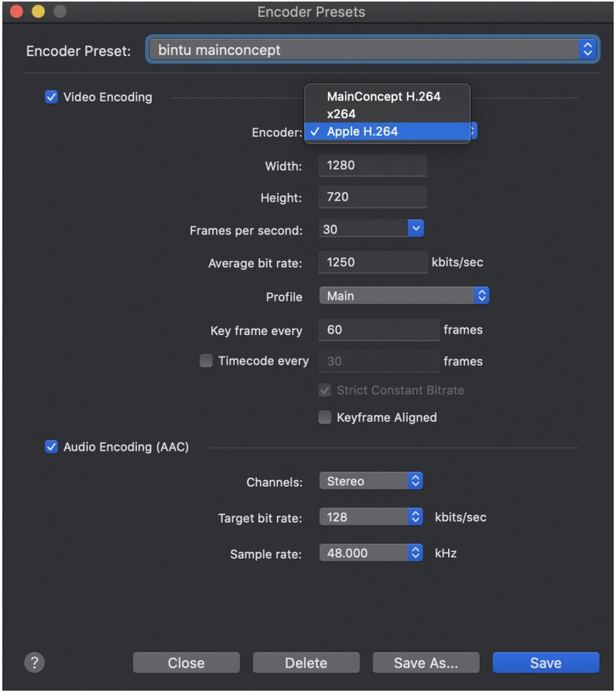
Task: Enable the Timecode every option
Action: 206,360
